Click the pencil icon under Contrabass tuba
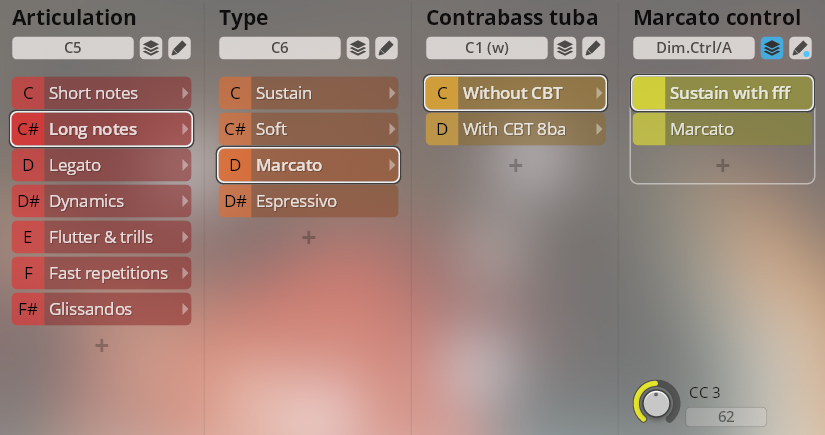The width and height of the screenshot is (825, 435). tap(593, 47)
